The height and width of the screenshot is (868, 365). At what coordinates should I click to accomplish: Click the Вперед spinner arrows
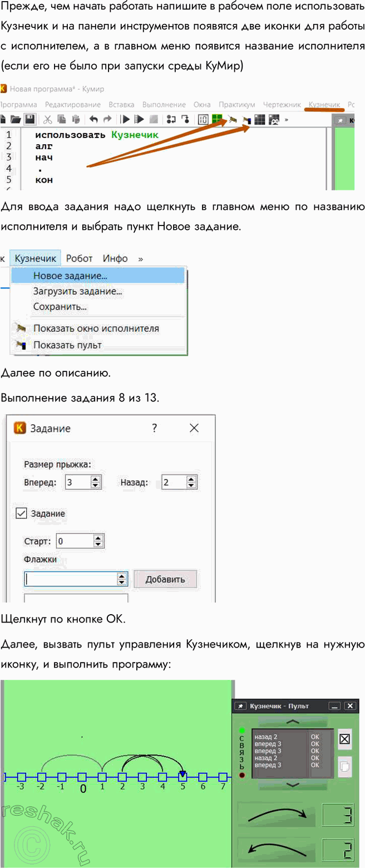pos(95,482)
